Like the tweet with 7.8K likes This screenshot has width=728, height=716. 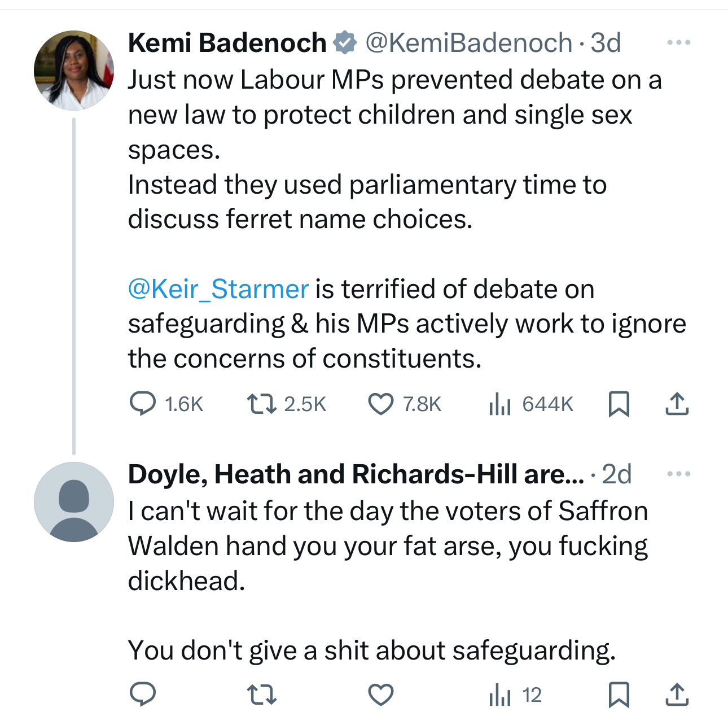(x=381, y=404)
